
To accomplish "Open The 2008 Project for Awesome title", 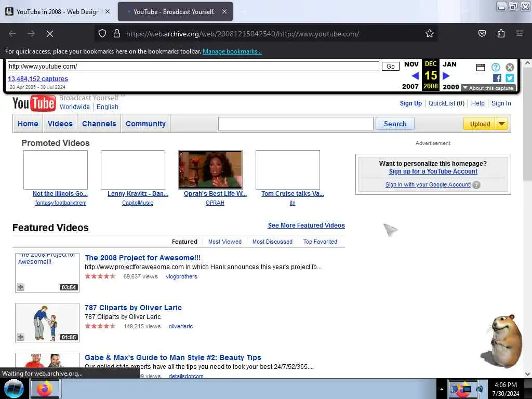I will click(142, 258).
